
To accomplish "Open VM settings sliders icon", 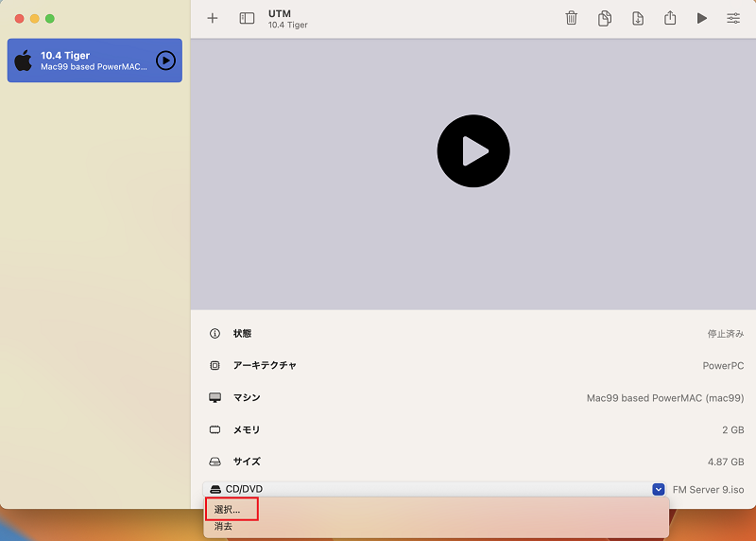I will (733, 18).
